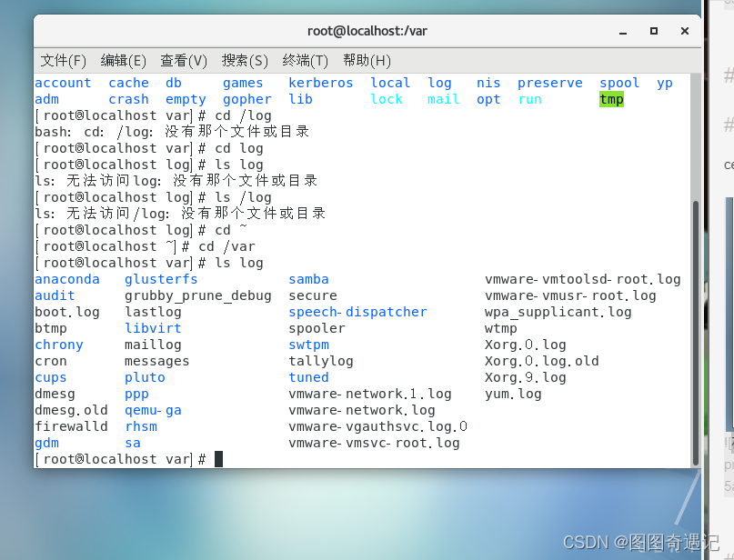
Task: Click the kerberos directory name
Action: click(x=320, y=83)
